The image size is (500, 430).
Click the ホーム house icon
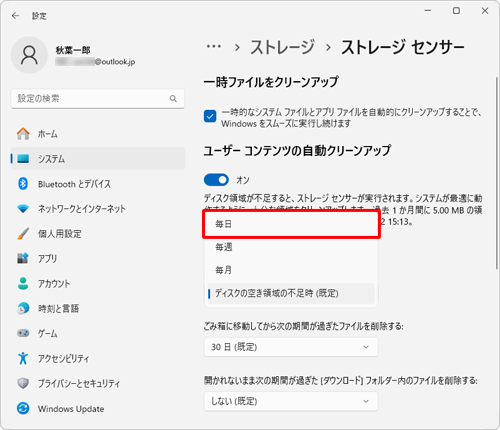(23, 134)
